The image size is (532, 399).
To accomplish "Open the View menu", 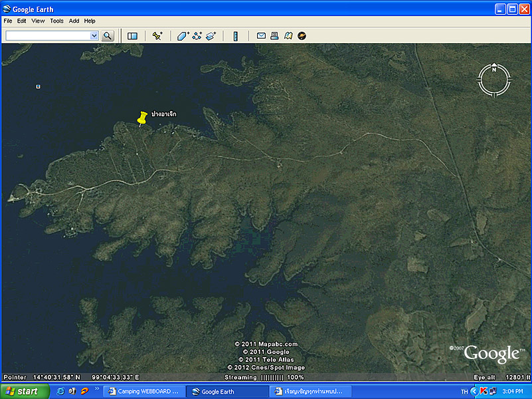I will pos(38,21).
